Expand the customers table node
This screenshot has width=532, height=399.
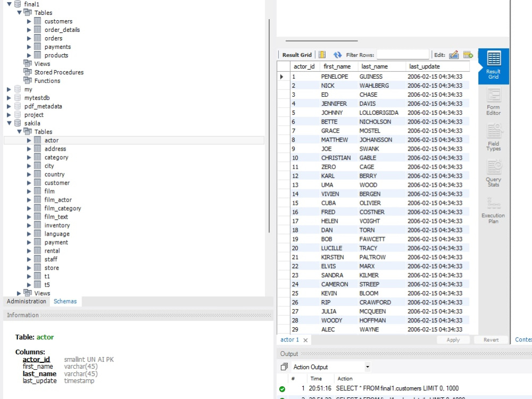[29, 21]
